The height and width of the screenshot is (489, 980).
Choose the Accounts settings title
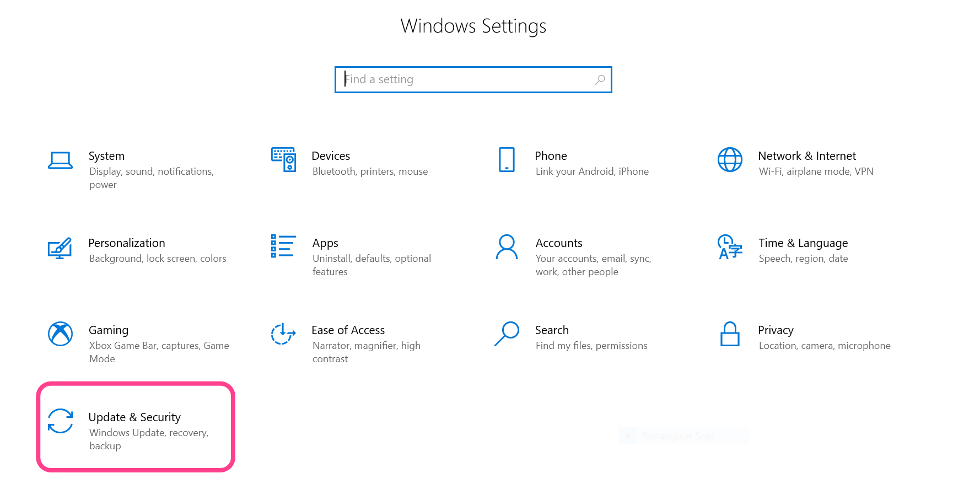click(558, 243)
